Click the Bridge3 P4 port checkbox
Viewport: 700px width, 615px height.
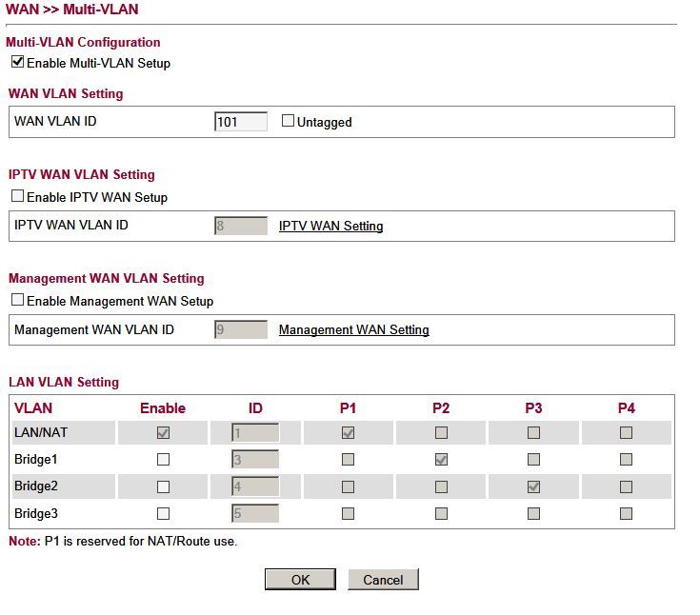pyautogui.click(x=626, y=514)
